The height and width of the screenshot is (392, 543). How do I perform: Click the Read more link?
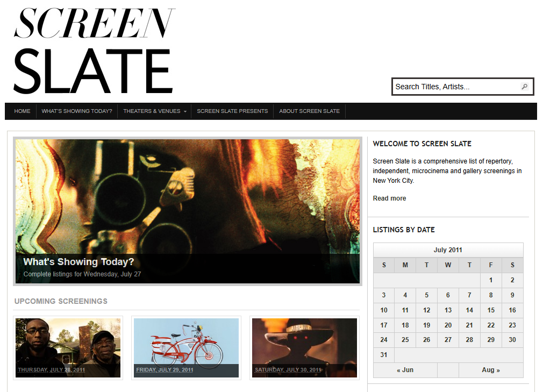pyautogui.click(x=389, y=198)
